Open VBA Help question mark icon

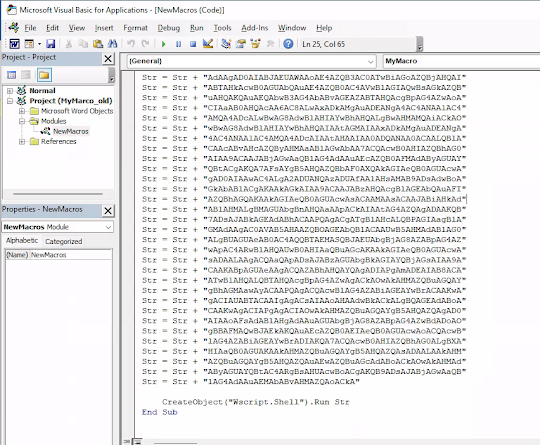click(x=288, y=44)
